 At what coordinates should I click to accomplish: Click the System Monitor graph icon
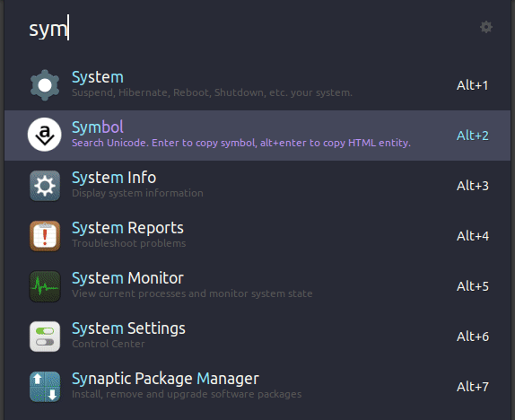[x=45, y=286]
